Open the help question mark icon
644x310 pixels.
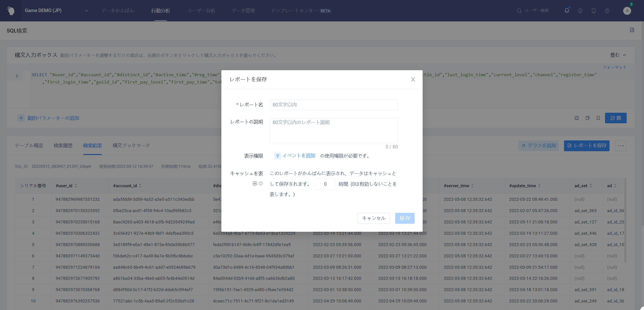click(x=607, y=11)
